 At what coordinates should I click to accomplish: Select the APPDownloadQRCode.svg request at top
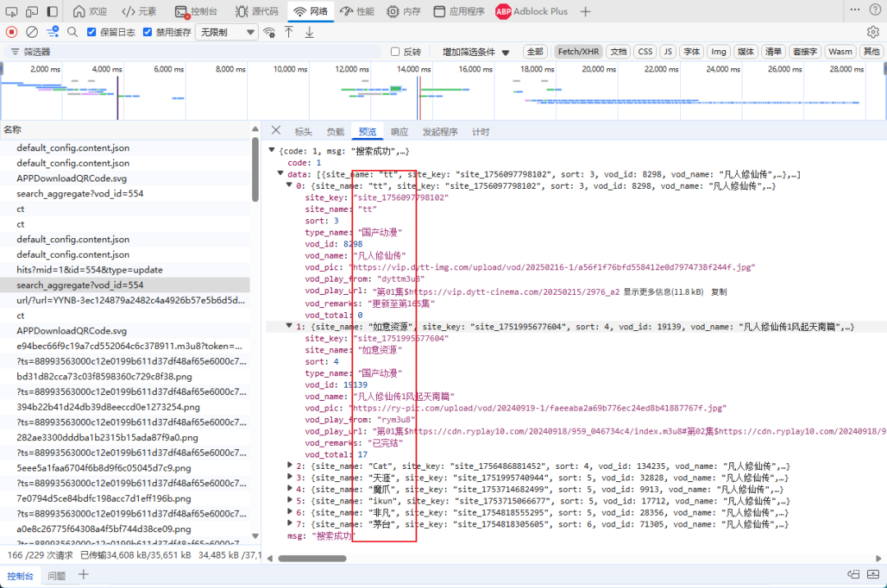72,178
